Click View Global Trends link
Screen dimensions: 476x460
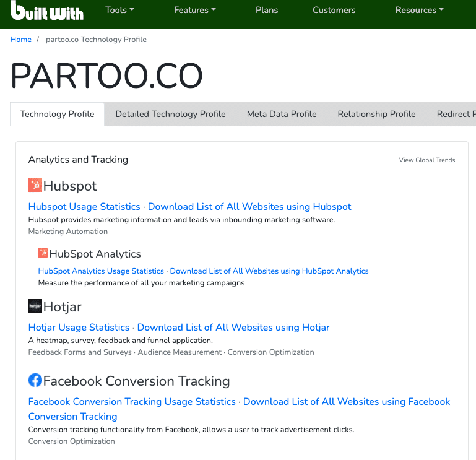coord(427,160)
